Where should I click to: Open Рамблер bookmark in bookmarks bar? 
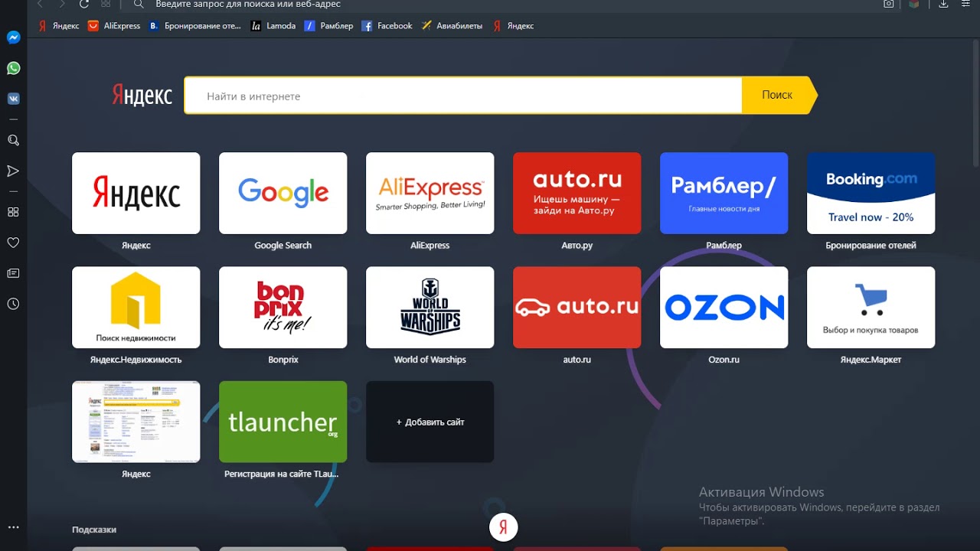pos(329,26)
